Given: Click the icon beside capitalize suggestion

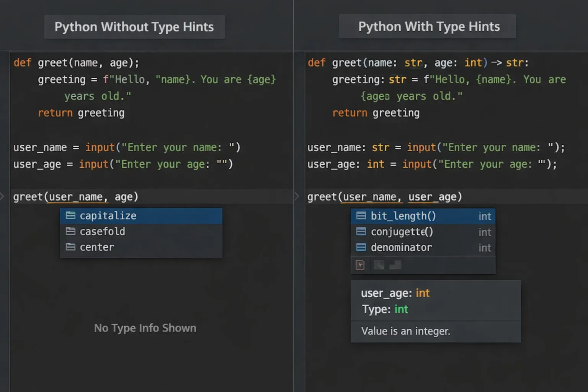Looking at the screenshot, I should (70, 216).
